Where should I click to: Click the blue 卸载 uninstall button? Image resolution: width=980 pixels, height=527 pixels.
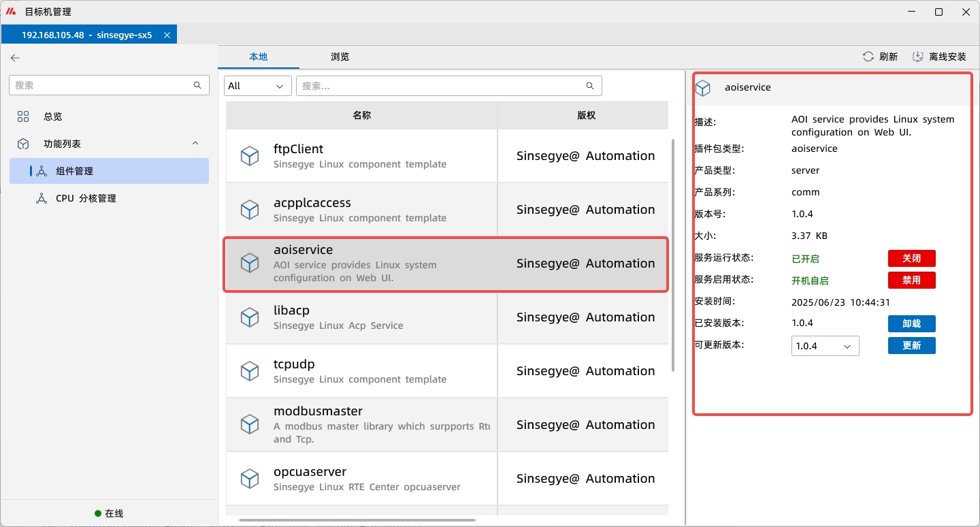coord(911,323)
